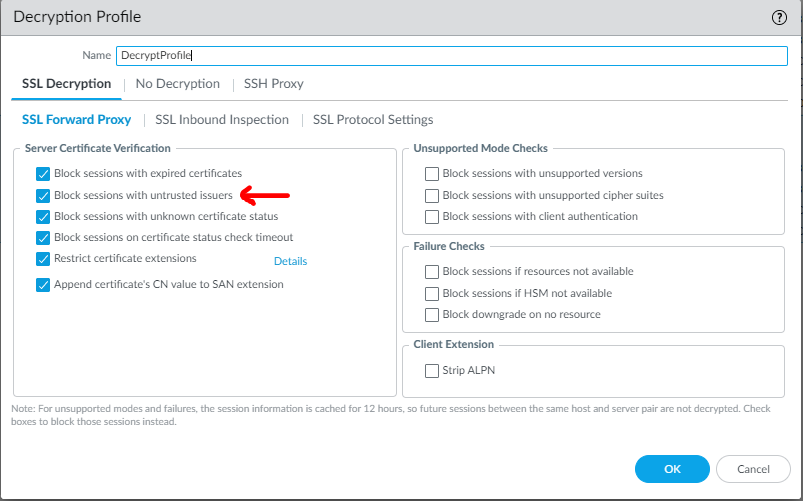
Task: Enable Block sessions with client authentication
Action: pyautogui.click(x=432, y=217)
